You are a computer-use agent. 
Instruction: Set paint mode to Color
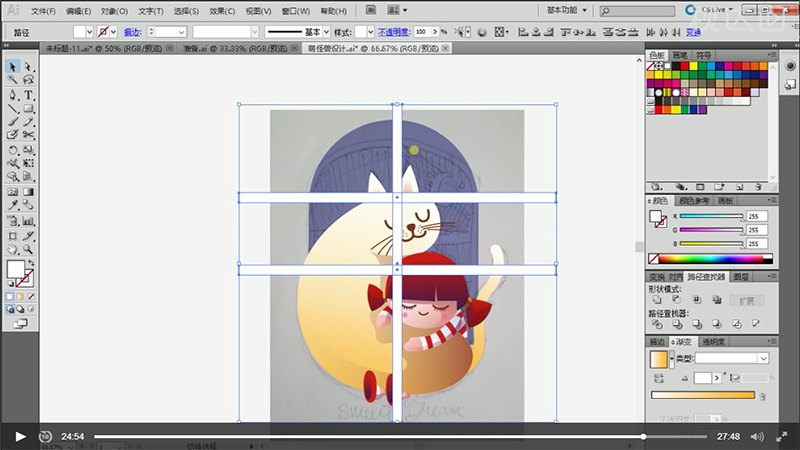(x=10, y=296)
